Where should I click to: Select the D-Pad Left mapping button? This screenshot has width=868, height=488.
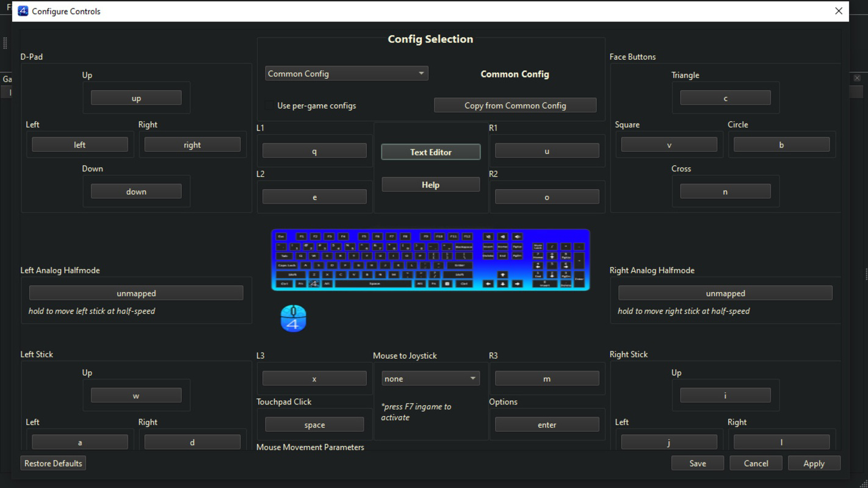tap(80, 145)
